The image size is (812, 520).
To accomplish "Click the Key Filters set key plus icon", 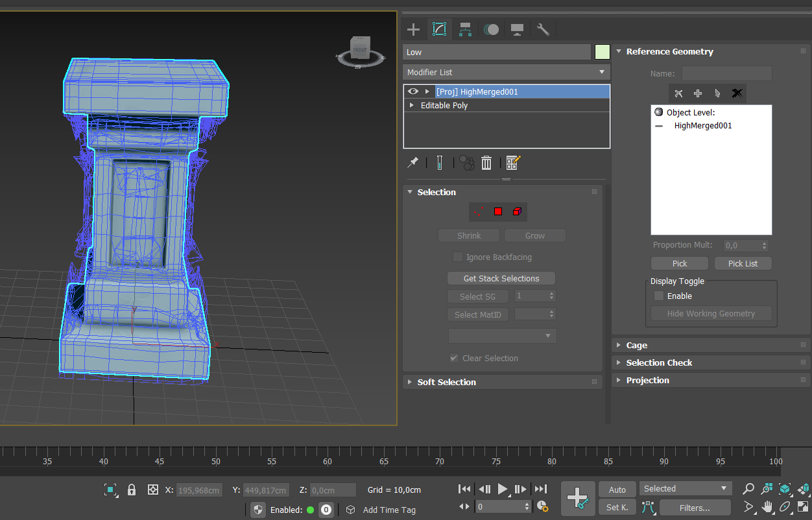I will [577, 498].
